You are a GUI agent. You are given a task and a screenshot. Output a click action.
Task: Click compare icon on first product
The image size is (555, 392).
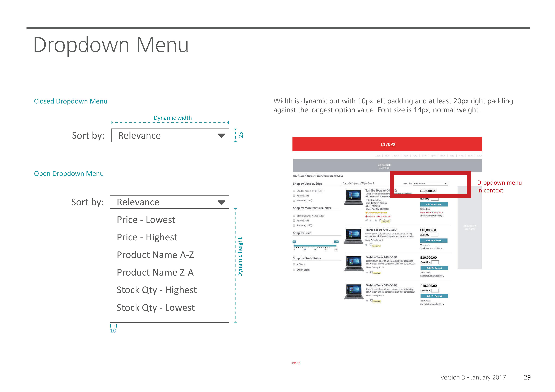pos(380,220)
